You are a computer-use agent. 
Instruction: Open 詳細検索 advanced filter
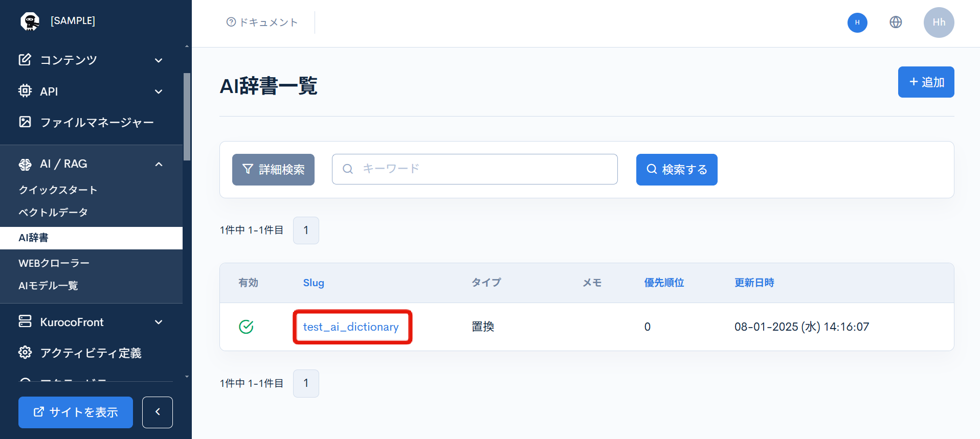[273, 170]
